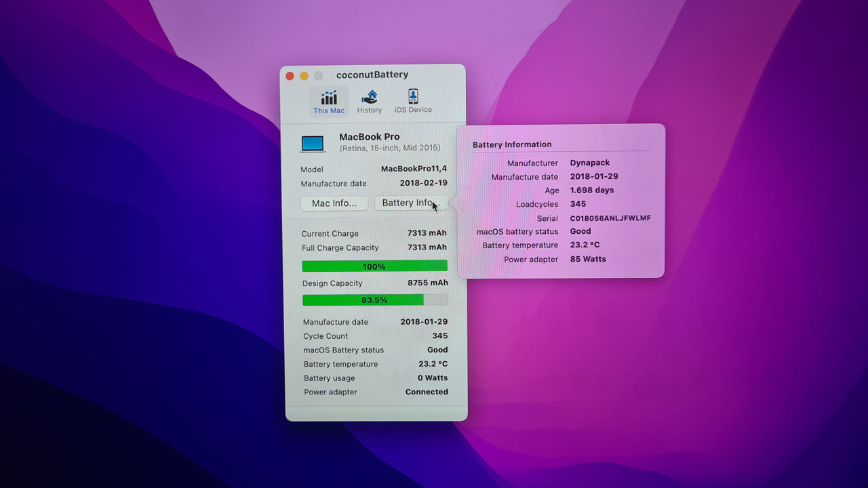
Task: Switch to the iOS Device icon
Action: point(413,101)
